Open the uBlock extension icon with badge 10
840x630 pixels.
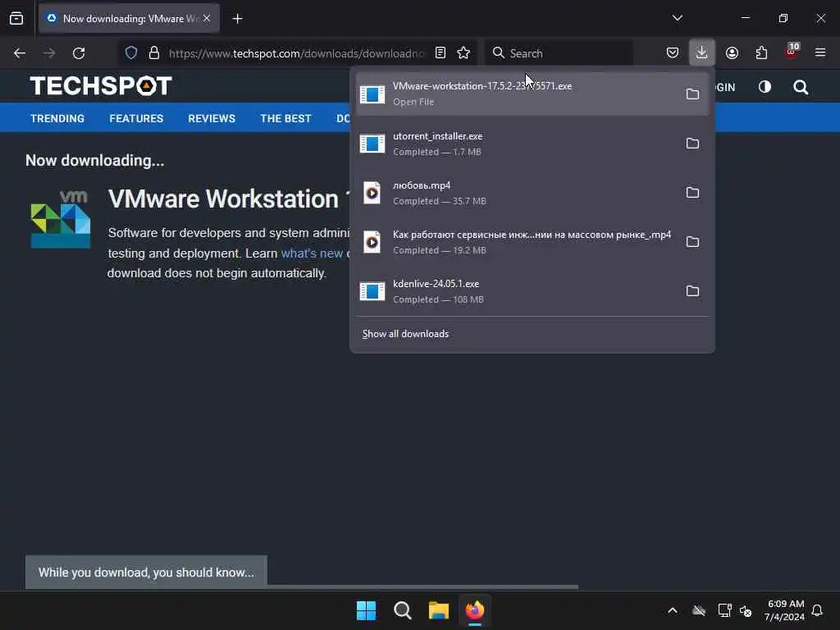792,52
